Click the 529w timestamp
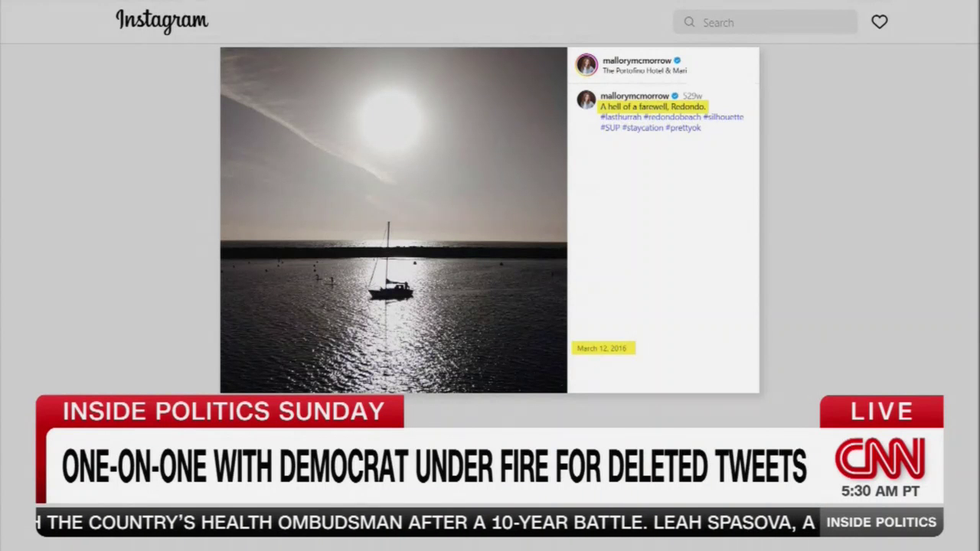Viewport: 980px width, 551px height. point(692,96)
